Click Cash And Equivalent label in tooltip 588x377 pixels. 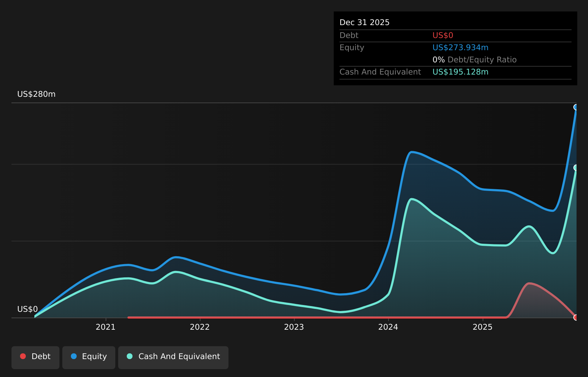(380, 72)
